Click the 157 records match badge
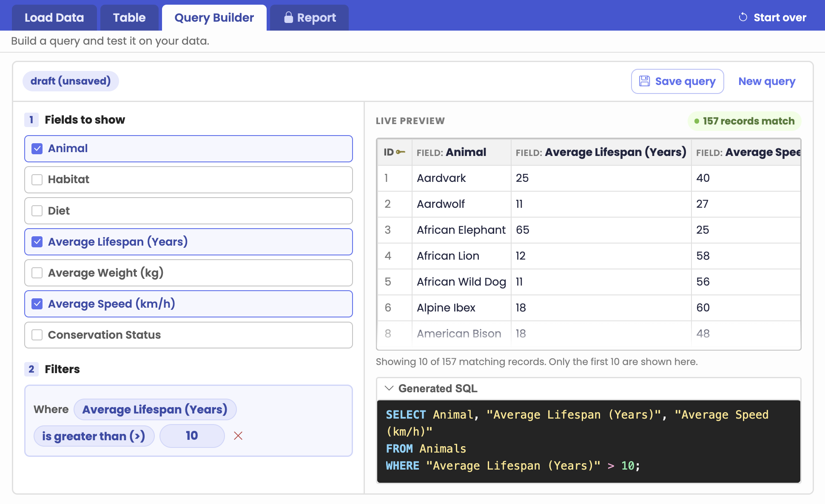825x504 pixels. pyautogui.click(x=745, y=121)
